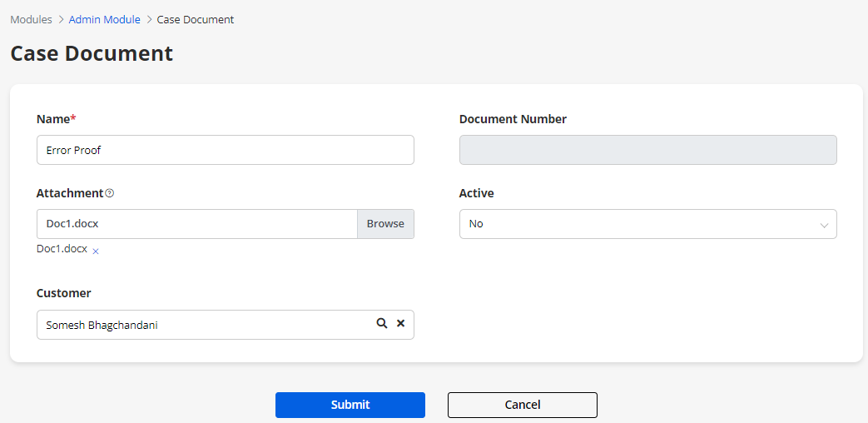This screenshot has width=868, height=423.
Task: Click the Attachment file name input box
Action: (x=196, y=224)
